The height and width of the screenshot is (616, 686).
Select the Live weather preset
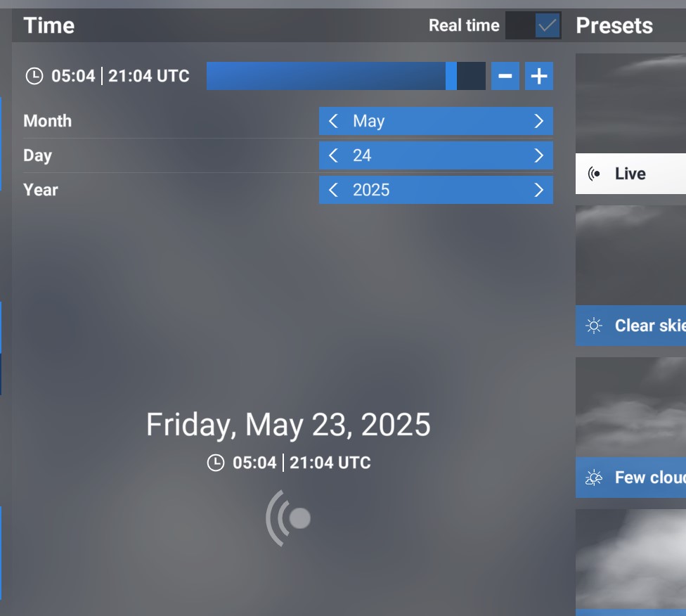(x=630, y=174)
